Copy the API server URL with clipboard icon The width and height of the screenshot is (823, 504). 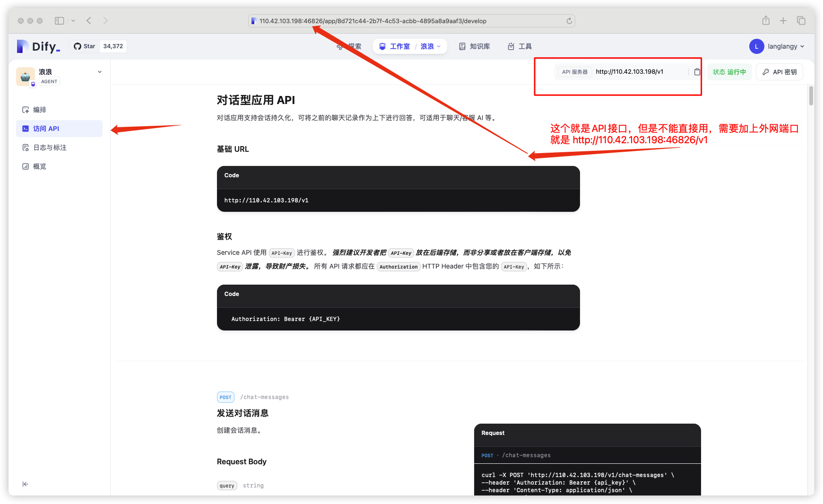(697, 72)
